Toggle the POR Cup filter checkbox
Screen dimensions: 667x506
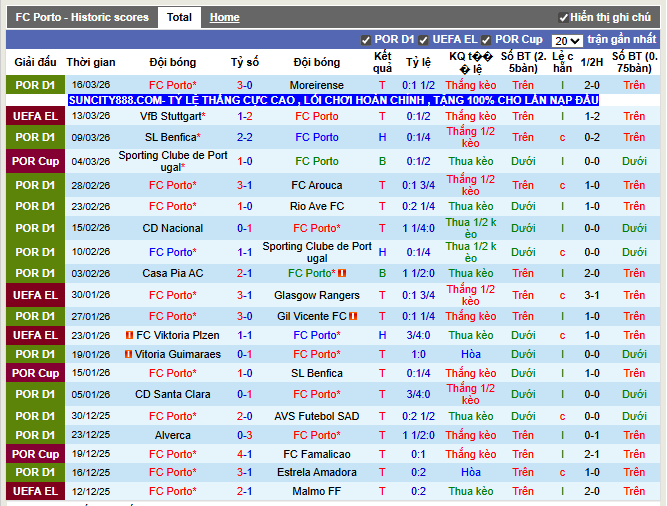point(486,40)
